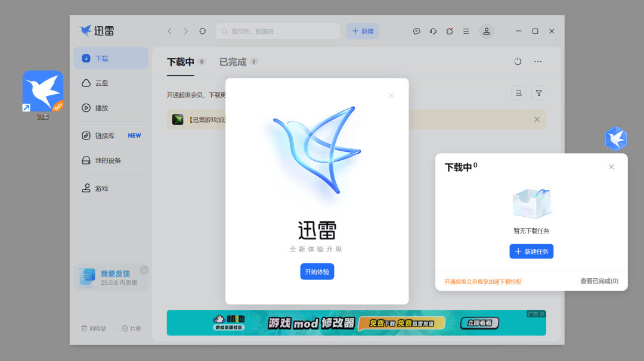Open the message bubble icon in title bar

(x=416, y=31)
